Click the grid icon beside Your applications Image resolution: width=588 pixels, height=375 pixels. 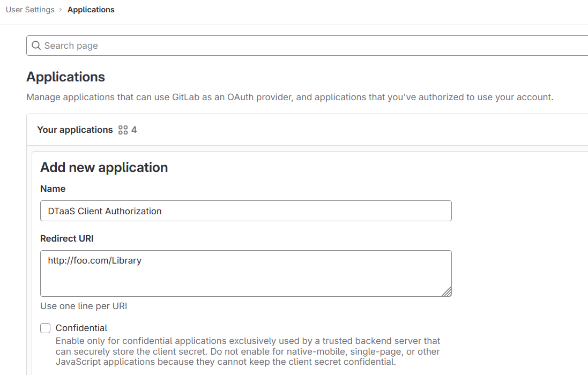[123, 130]
